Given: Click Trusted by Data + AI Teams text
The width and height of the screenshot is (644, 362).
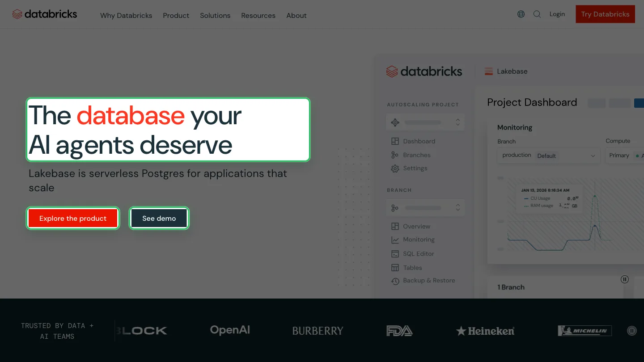Looking at the screenshot, I should click(x=57, y=331).
